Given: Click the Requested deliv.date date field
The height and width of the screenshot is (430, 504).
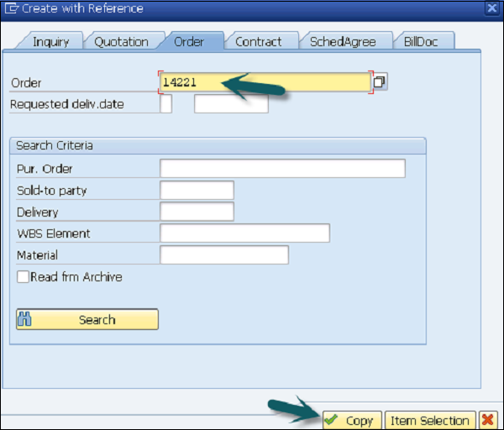Looking at the screenshot, I should [x=231, y=103].
